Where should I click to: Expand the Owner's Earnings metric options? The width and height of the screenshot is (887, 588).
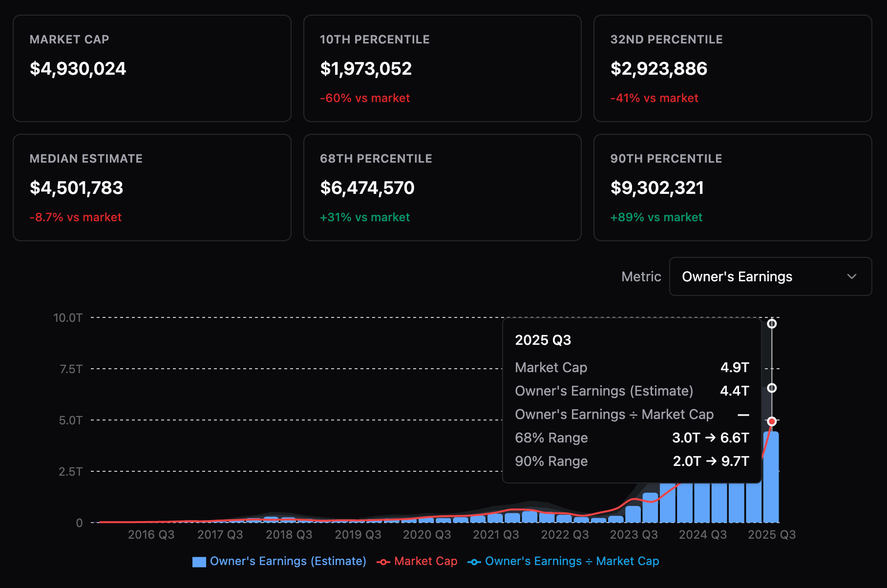point(771,276)
